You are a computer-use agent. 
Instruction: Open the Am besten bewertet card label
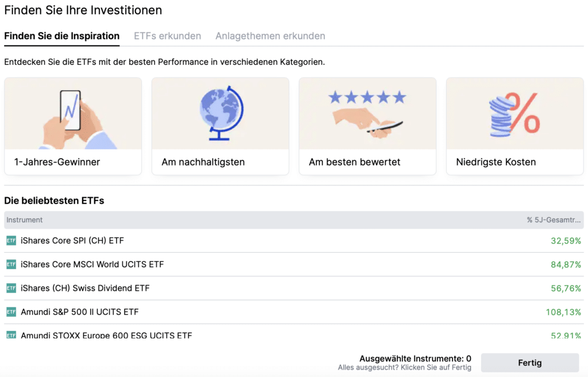(354, 162)
